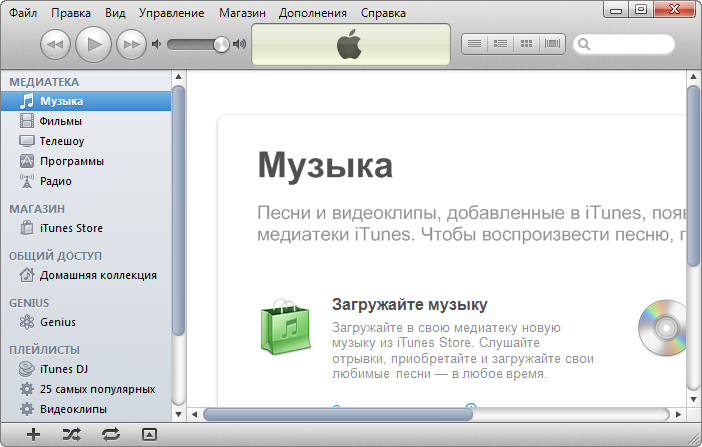Open the Правка menu

[x=71, y=13]
